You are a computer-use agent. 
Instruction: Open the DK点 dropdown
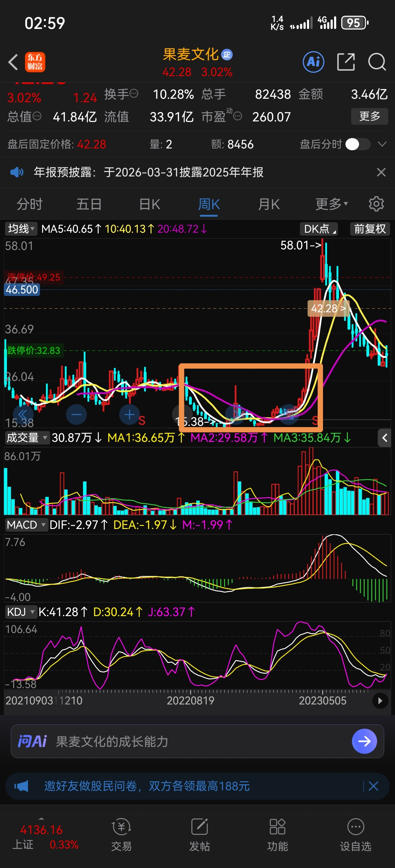pyautogui.click(x=319, y=229)
